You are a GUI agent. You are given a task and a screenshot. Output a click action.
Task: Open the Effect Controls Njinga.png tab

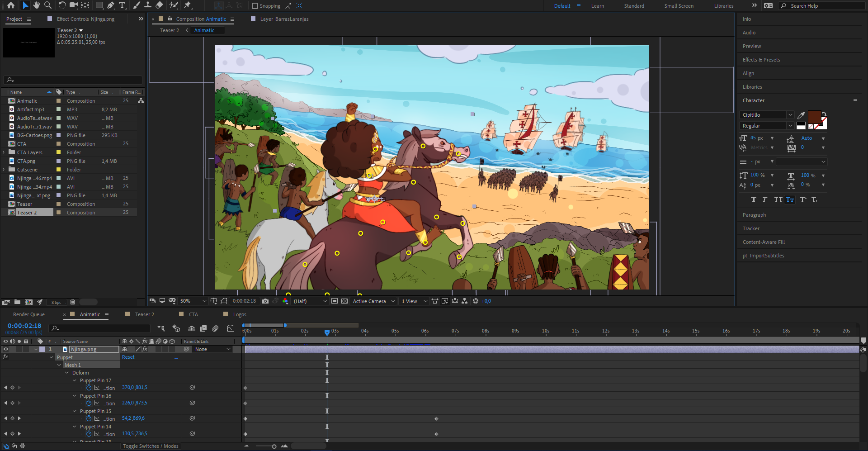click(x=85, y=19)
